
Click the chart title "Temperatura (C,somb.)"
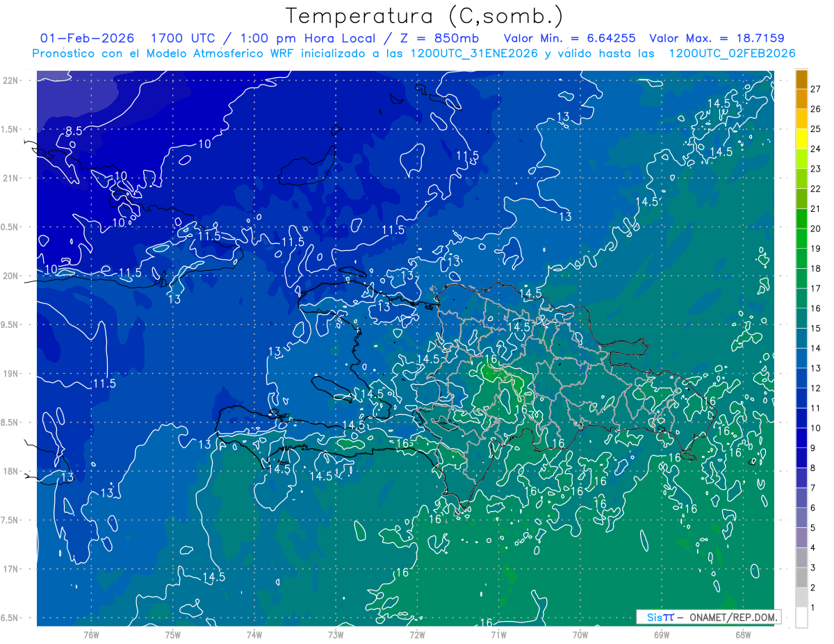[x=425, y=16]
